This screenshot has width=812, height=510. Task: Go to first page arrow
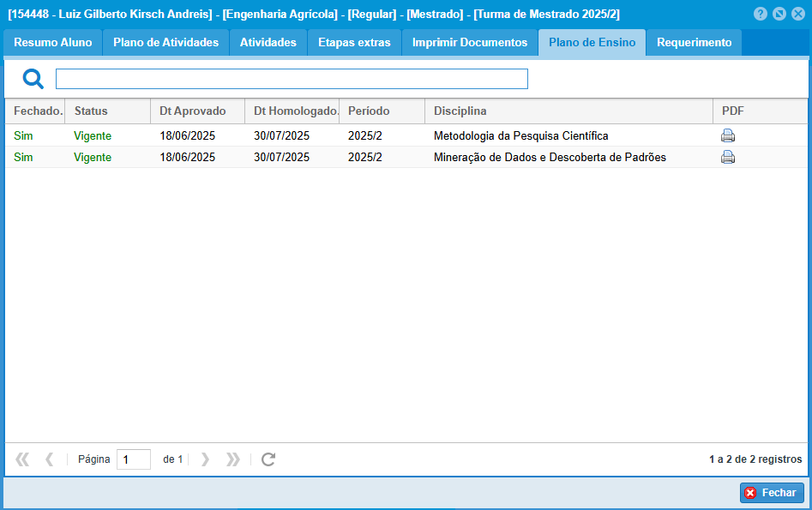22,459
